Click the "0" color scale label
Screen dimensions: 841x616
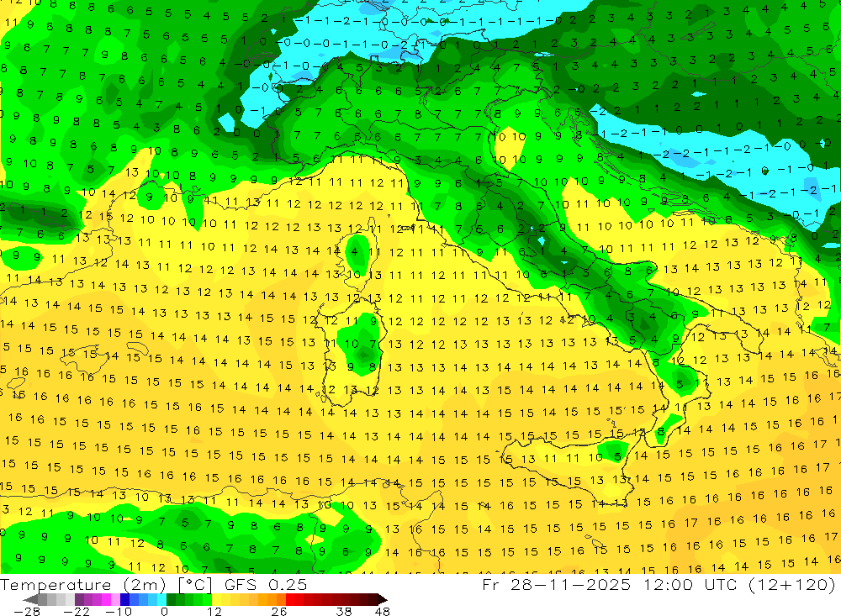(x=165, y=611)
